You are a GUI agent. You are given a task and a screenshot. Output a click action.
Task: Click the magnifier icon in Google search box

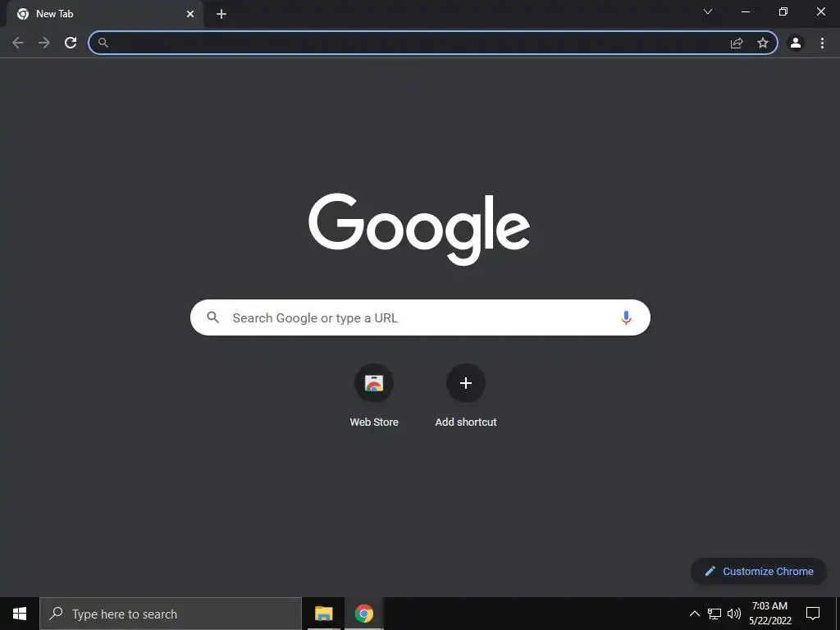click(212, 317)
